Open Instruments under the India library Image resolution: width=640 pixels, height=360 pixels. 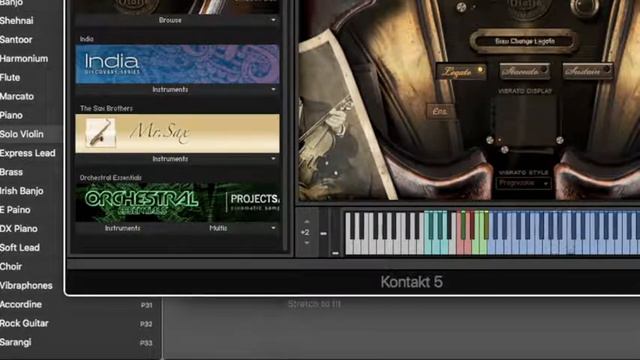tap(170, 89)
